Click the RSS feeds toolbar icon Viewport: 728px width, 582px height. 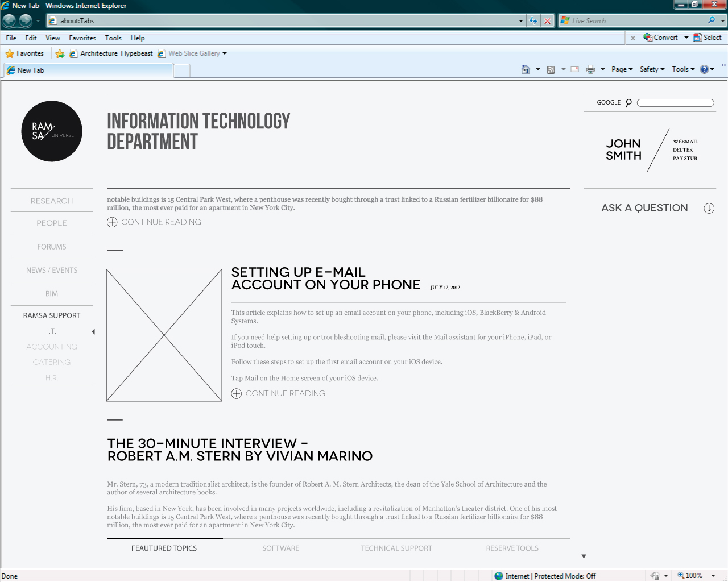[551, 70]
